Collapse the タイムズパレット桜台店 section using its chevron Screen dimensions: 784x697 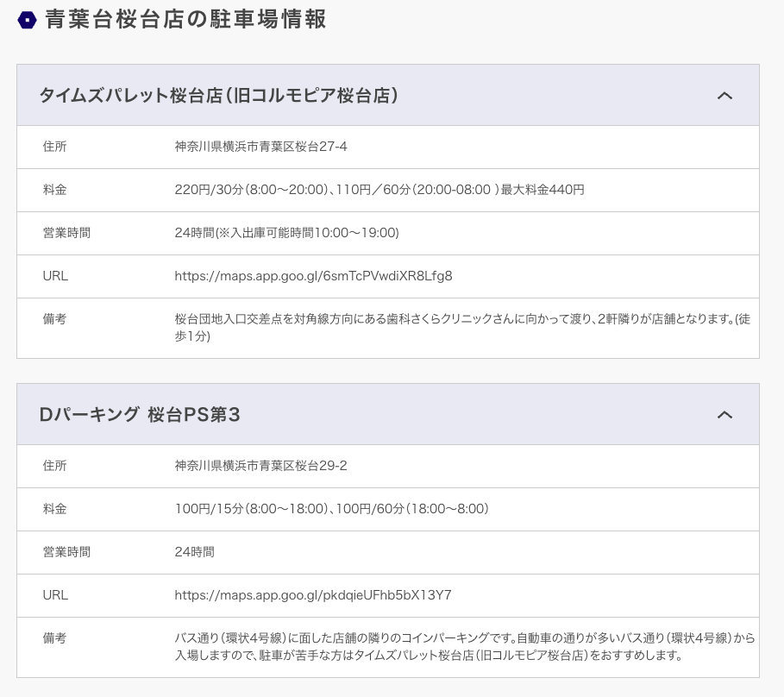click(x=724, y=96)
